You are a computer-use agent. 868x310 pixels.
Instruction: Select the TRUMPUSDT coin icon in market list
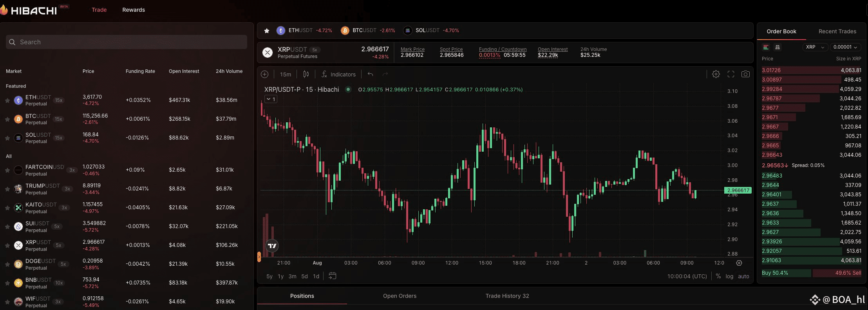pyautogui.click(x=18, y=189)
